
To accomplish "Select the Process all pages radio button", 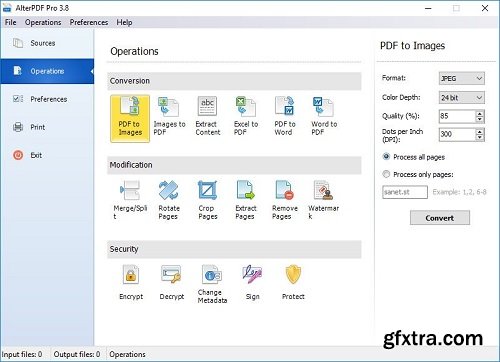I will (386, 157).
